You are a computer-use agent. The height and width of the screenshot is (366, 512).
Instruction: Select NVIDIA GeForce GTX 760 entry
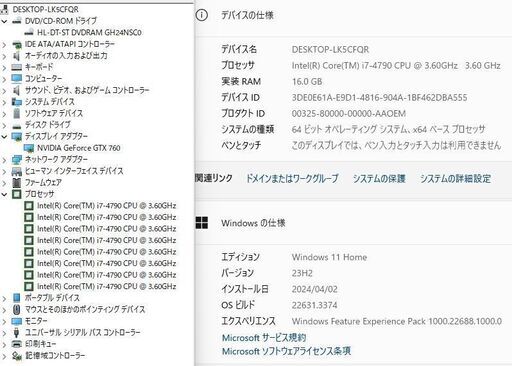point(79,148)
